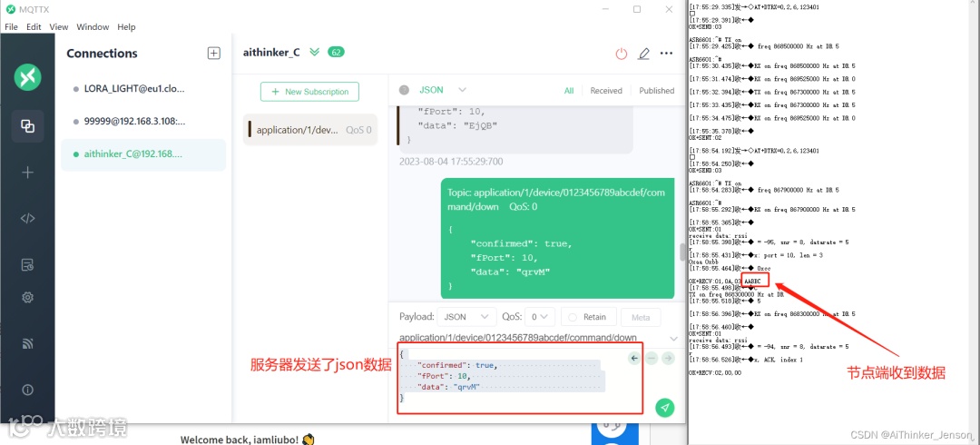
Task: Click the MQTTX logo in the sidebar
Action: tap(27, 77)
